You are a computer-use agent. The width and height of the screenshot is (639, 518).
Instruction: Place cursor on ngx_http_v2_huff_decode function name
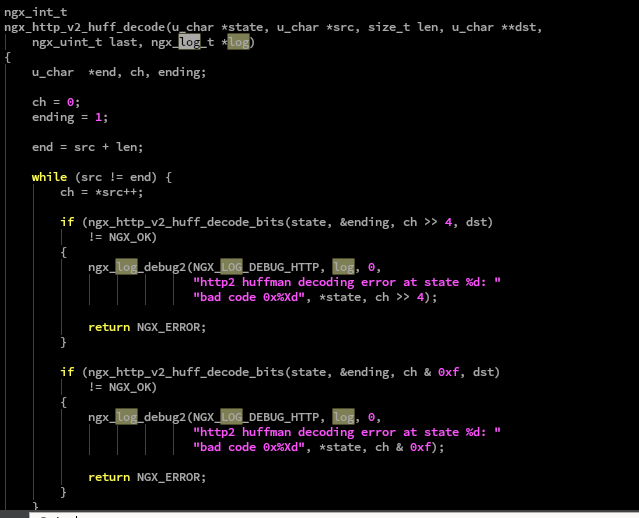[x=84, y=27]
